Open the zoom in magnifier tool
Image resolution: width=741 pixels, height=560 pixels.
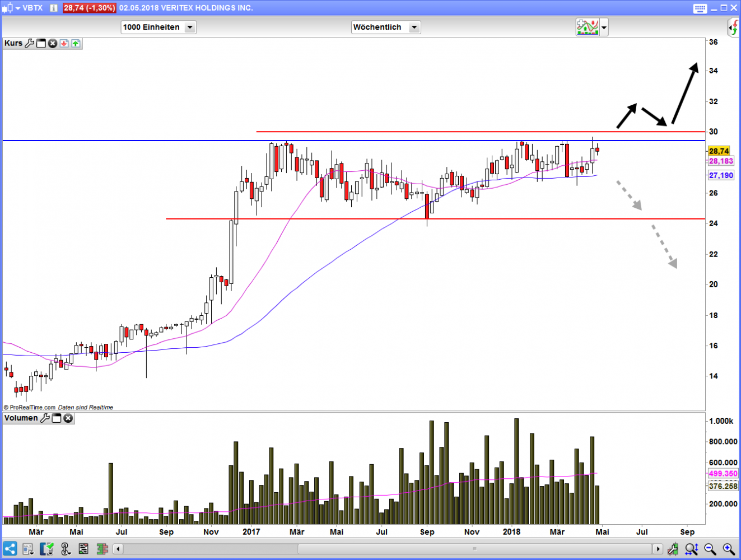coord(728,549)
